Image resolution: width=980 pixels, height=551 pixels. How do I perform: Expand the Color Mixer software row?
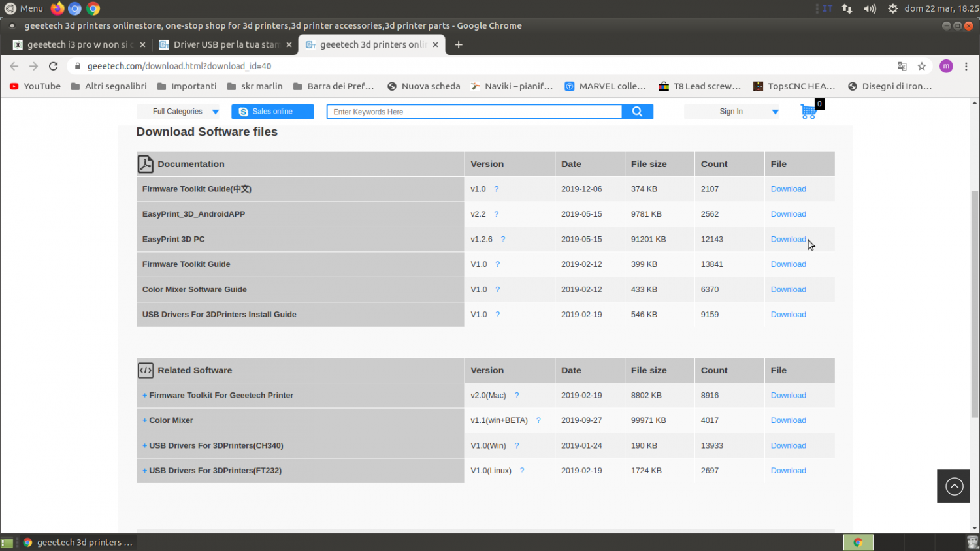pos(145,420)
